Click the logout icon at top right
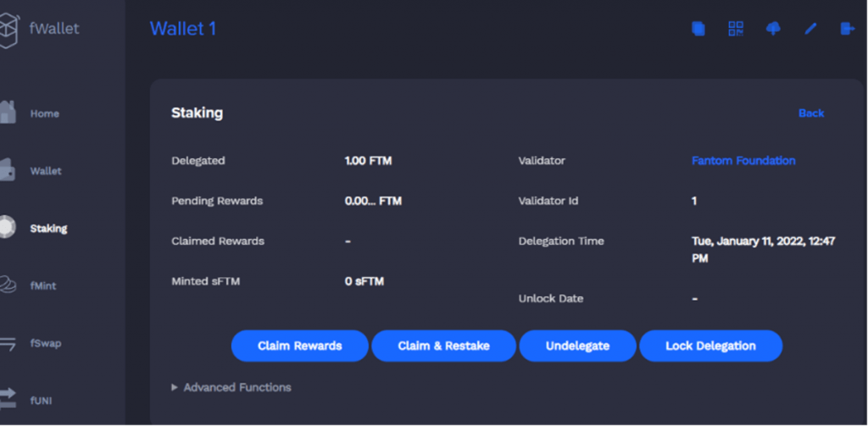868x426 pixels. click(847, 29)
